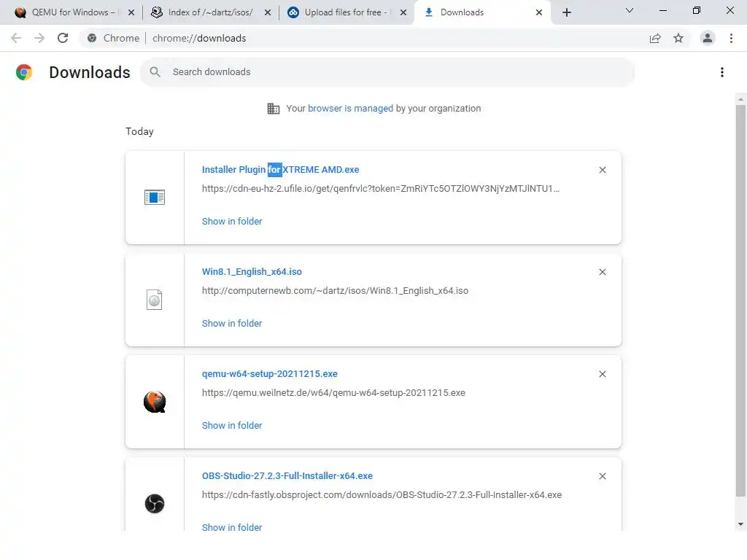747x560 pixels.
Task: Show Win8.1_English_x64.iso in folder
Action: [x=232, y=323]
